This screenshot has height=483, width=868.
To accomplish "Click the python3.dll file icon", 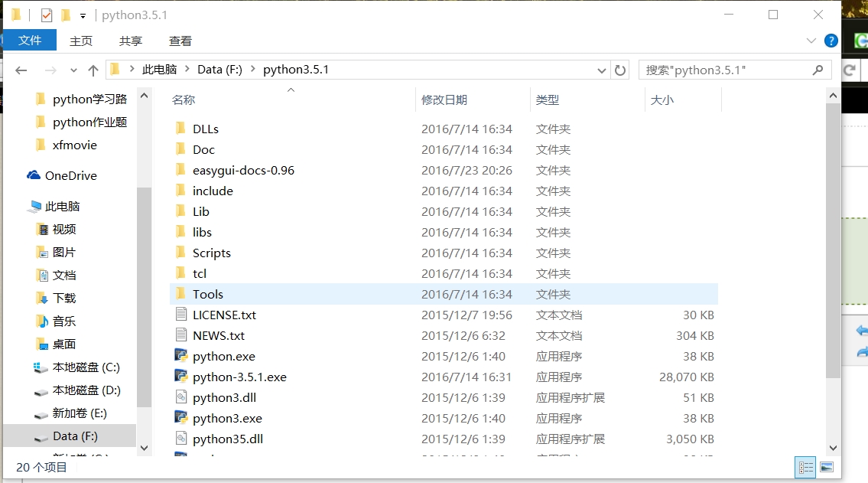I will point(181,397).
